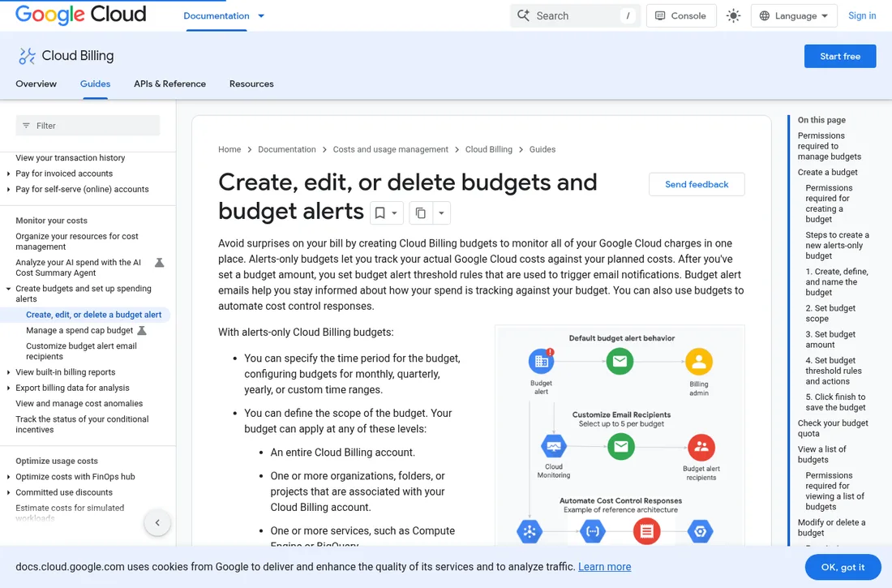Click preview flask icon beside Manage a spend cap budget
Screen dimensions: 892x588
click(x=142, y=330)
